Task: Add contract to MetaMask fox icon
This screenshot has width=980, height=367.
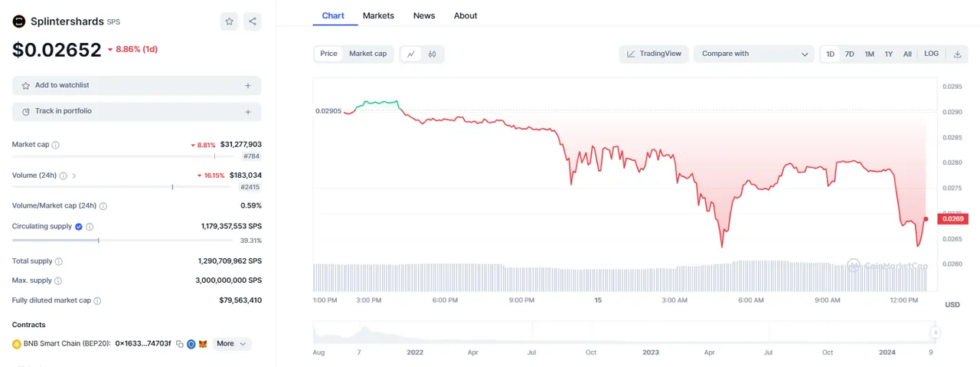Action: 202,344
